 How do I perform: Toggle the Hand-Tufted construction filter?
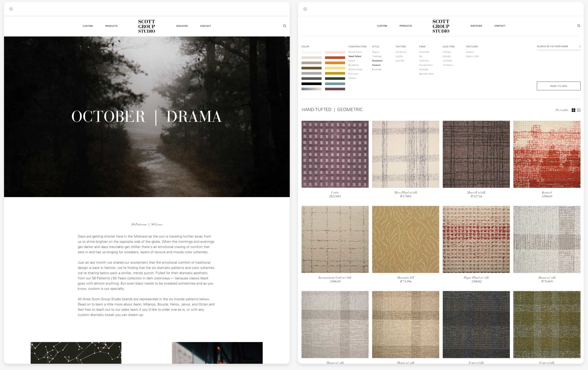355,56
